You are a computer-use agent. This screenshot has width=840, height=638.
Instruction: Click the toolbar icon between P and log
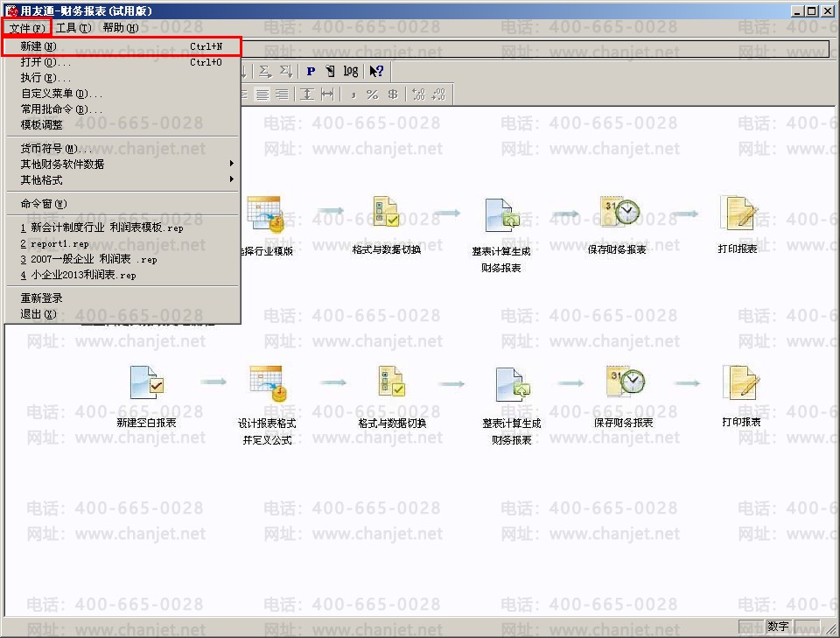(331, 71)
